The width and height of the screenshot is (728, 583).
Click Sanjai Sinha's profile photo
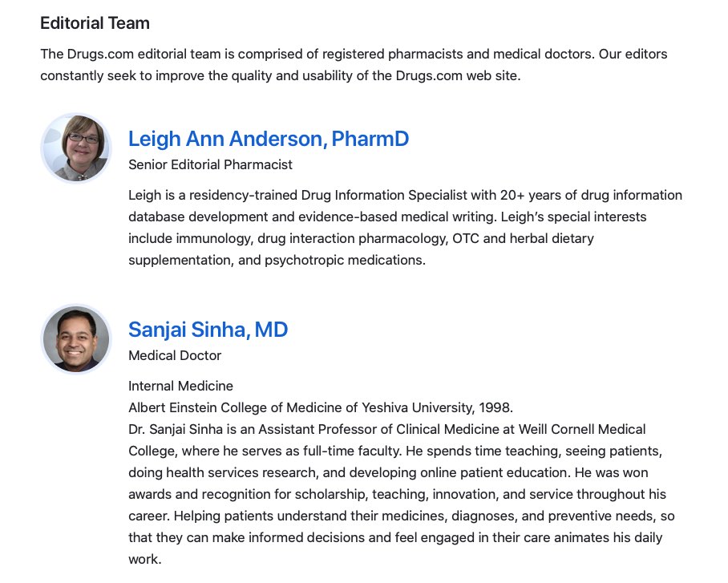click(x=76, y=339)
